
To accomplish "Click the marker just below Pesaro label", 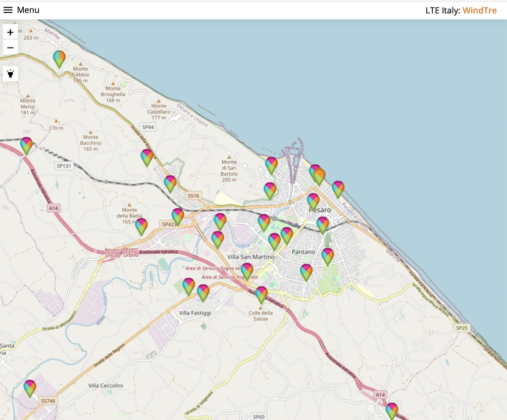I will (323, 225).
